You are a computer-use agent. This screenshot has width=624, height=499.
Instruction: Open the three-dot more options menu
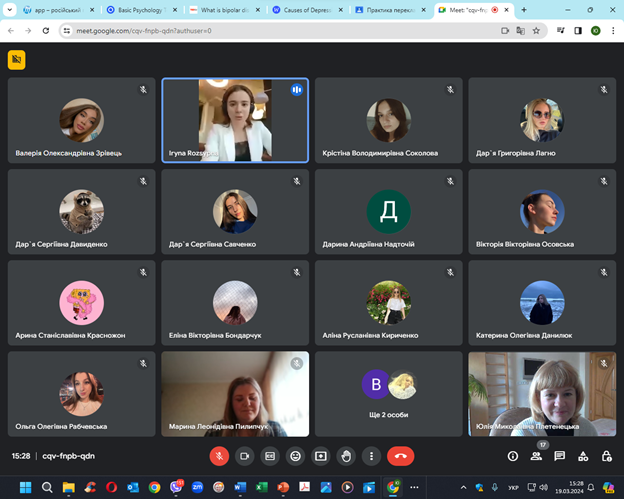(x=372, y=455)
